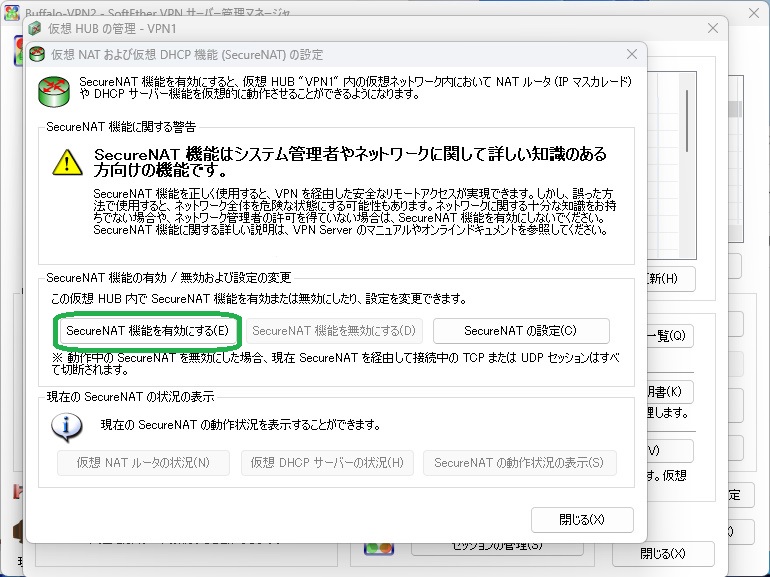This screenshot has height=577, width=770.
Task: Click the bold SecureNAT warning heading text
Action: point(350,162)
